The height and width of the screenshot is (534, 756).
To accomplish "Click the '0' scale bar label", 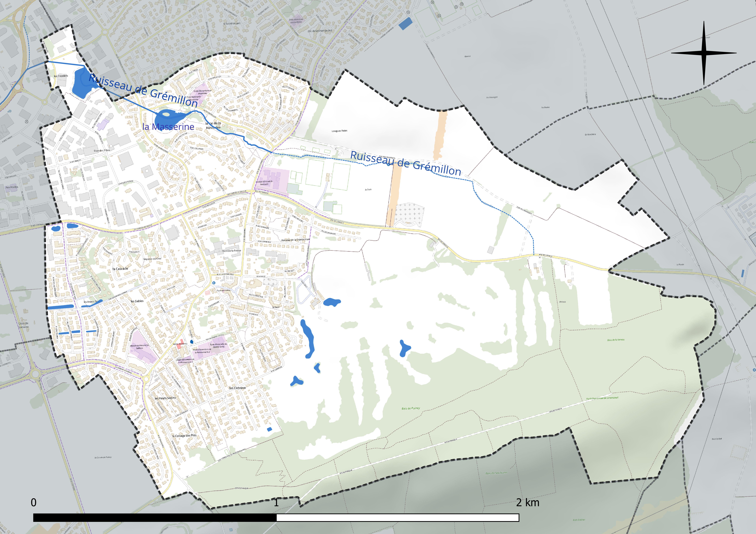I will (x=34, y=502).
